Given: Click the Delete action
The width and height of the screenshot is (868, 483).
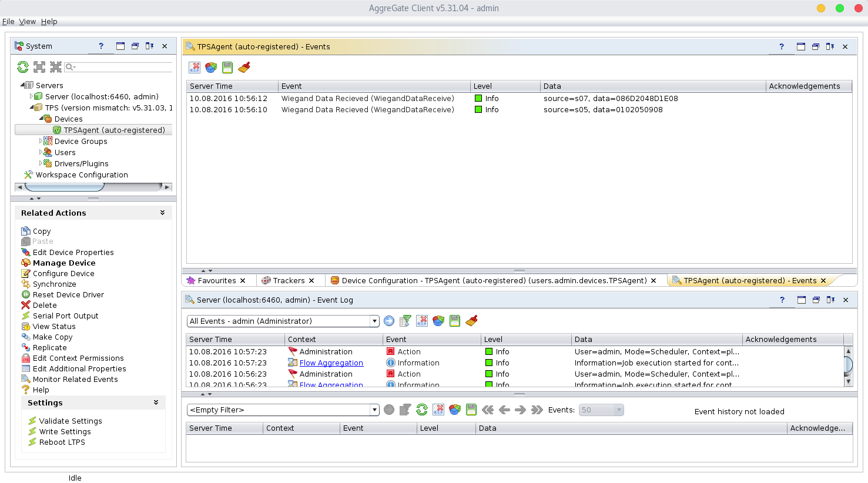Looking at the screenshot, I should 45,306.
